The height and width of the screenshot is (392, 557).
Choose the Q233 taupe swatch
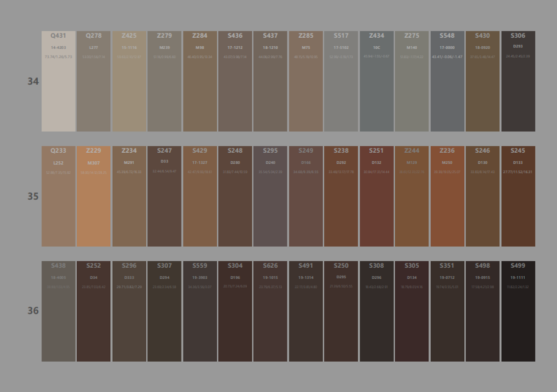(59, 196)
